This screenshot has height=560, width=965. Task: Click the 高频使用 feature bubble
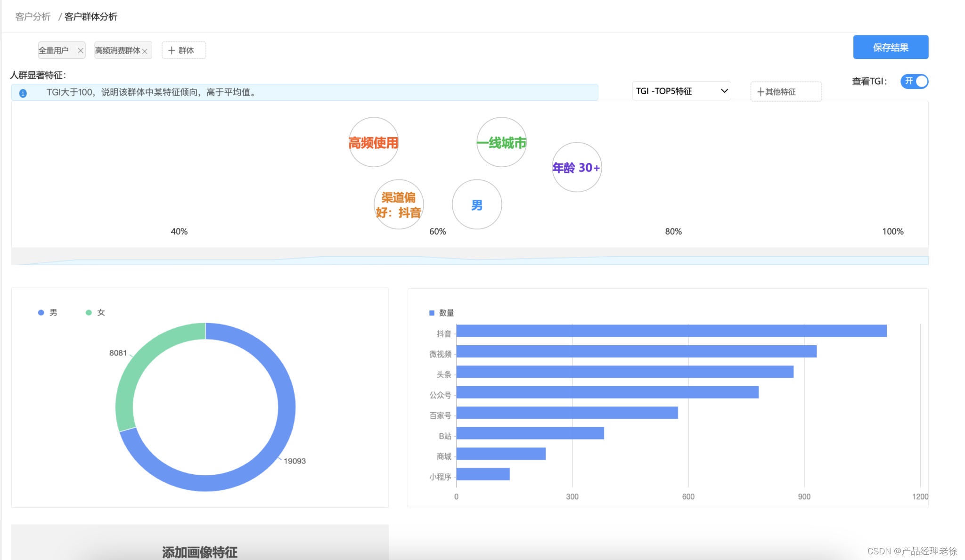(373, 142)
